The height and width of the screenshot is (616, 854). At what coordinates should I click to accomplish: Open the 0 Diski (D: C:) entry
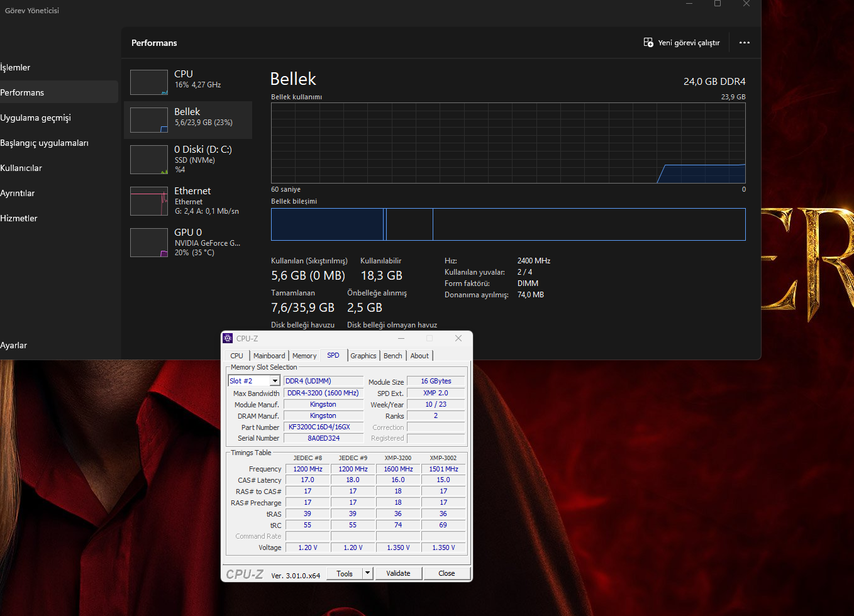[x=188, y=160]
